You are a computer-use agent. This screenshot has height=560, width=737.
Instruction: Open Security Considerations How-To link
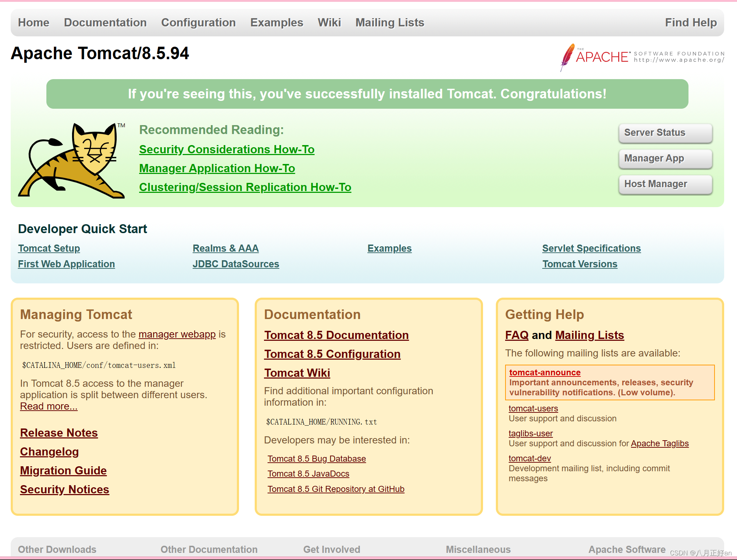[x=227, y=149]
